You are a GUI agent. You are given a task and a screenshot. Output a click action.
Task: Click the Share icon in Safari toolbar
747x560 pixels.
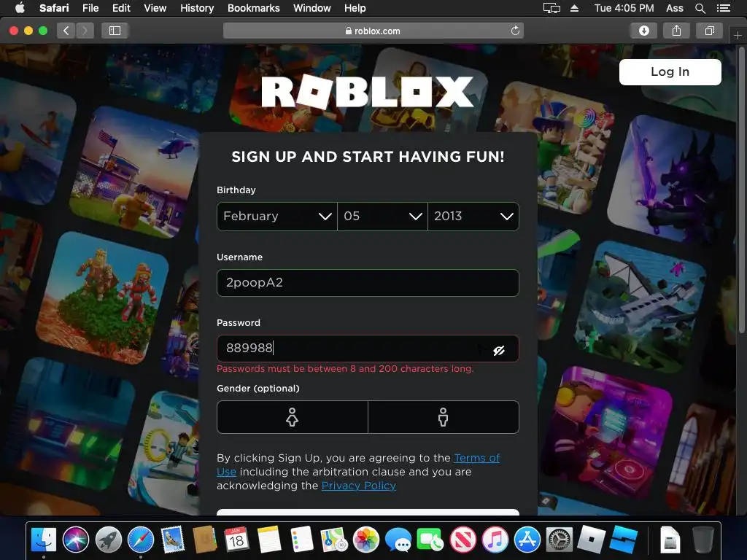tap(676, 31)
